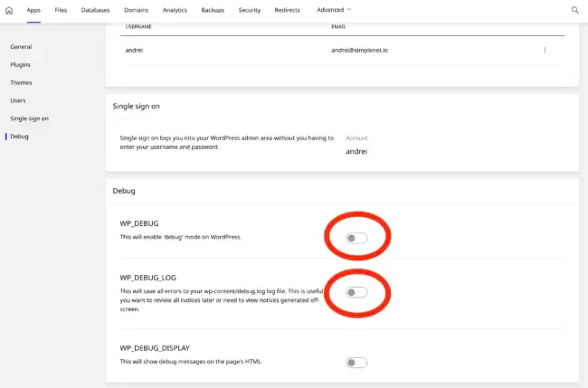The width and height of the screenshot is (588, 388).
Task: Select username andrei in the users table
Action: coord(134,51)
